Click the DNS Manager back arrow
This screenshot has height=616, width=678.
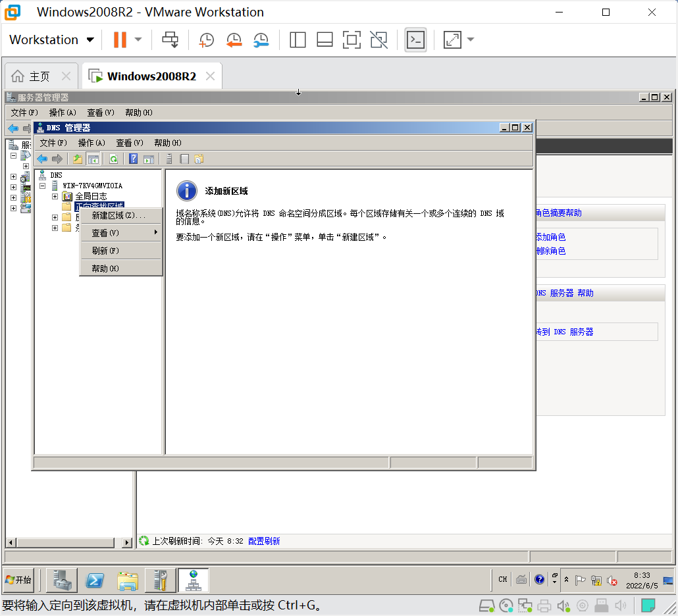point(42,159)
